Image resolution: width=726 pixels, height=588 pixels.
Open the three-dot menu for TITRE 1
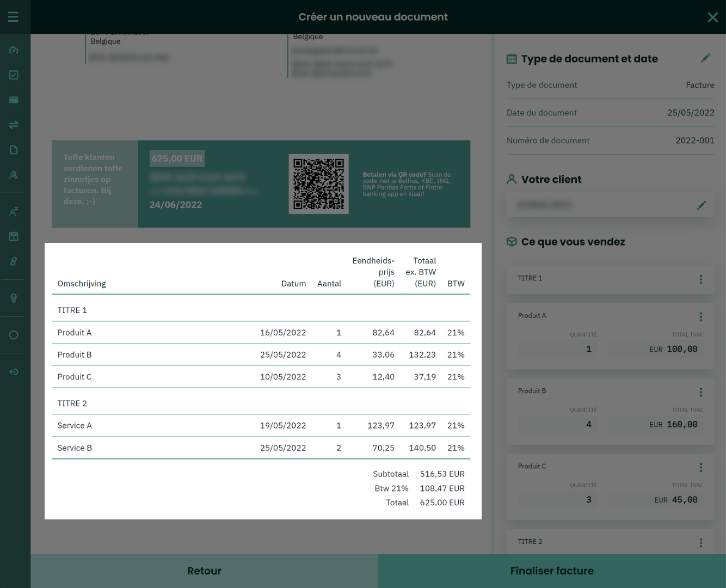[701, 279]
